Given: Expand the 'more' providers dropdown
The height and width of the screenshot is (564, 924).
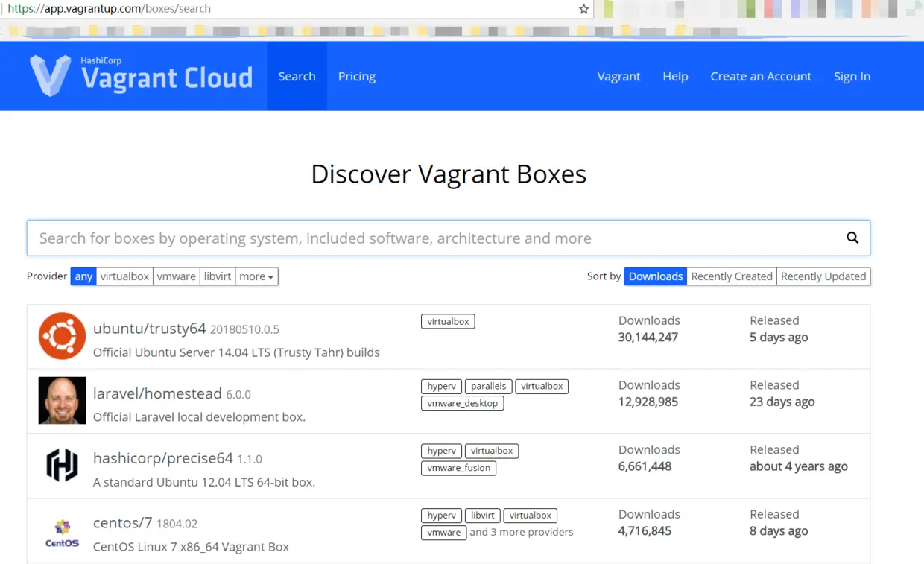Looking at the screenshot, I should 256,276.
